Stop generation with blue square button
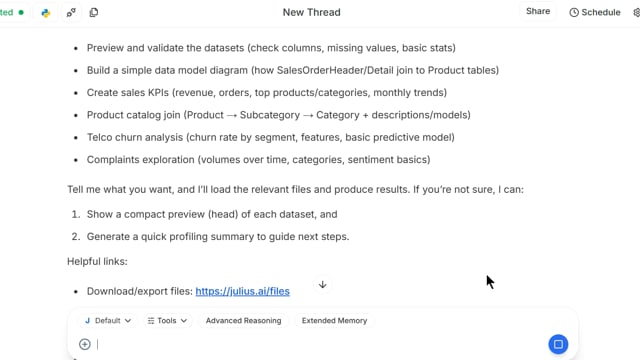 pyautogui.click(x=558, y=344)
